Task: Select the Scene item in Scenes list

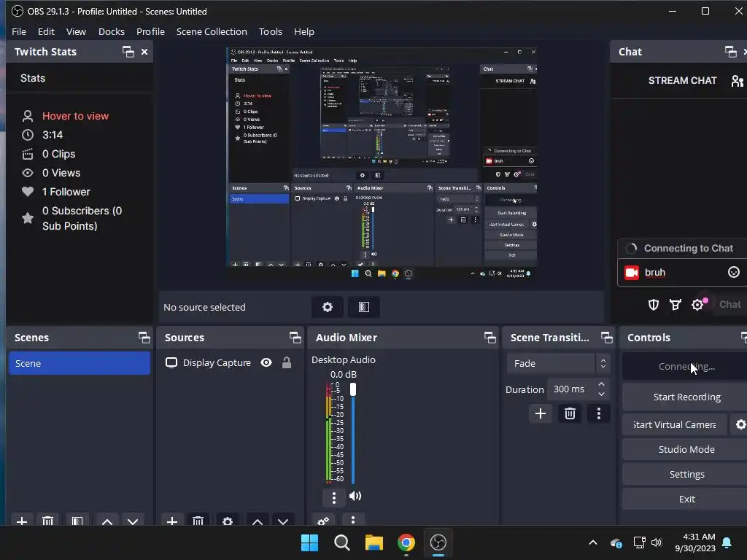Action: (80, 363)
